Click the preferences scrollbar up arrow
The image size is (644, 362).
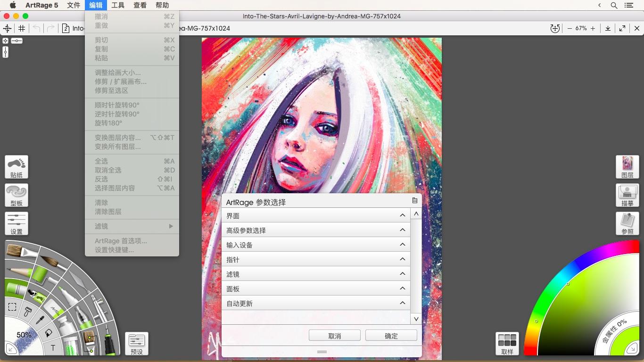416,214
